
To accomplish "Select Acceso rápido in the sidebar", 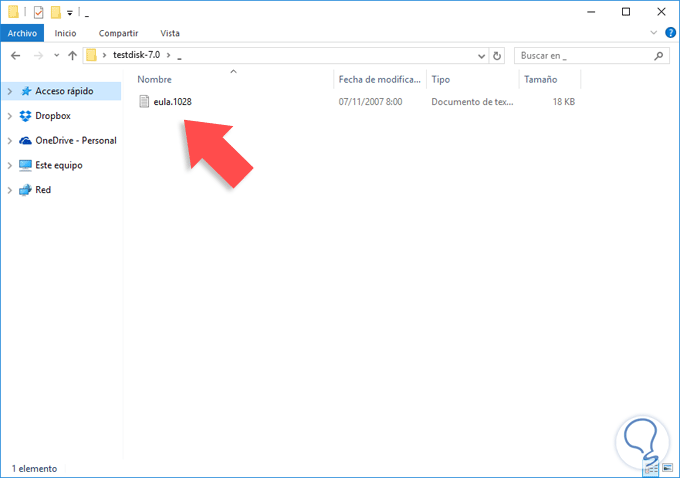I will (64, 91).
